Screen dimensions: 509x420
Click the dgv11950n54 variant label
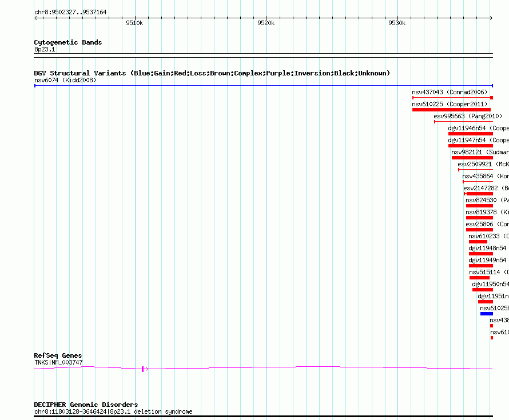tap(491, 284)
